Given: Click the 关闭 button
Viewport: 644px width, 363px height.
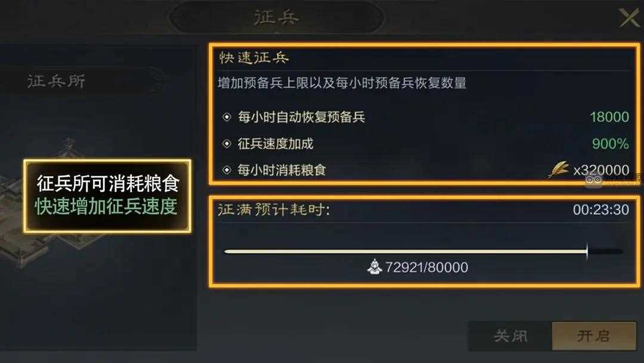Looking at the screenshot, I should click(510, 336).
